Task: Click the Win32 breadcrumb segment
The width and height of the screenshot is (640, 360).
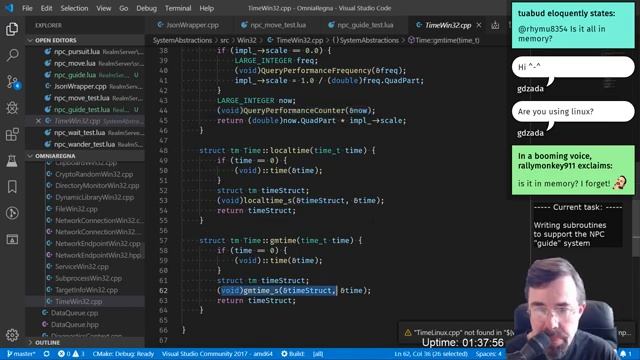Action: tap(247, 40)
